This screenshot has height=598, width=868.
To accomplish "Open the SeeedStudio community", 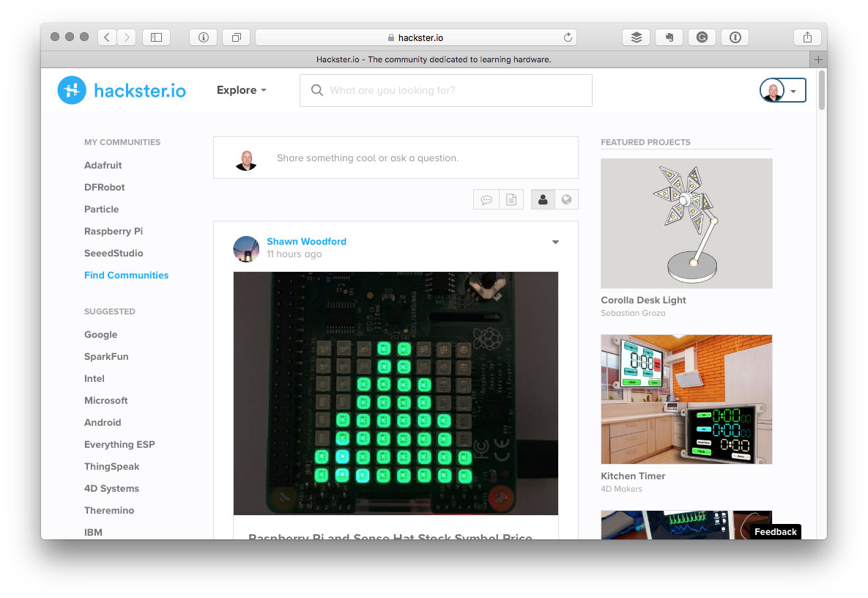I will pyautogui.click(x=114, y=253).
